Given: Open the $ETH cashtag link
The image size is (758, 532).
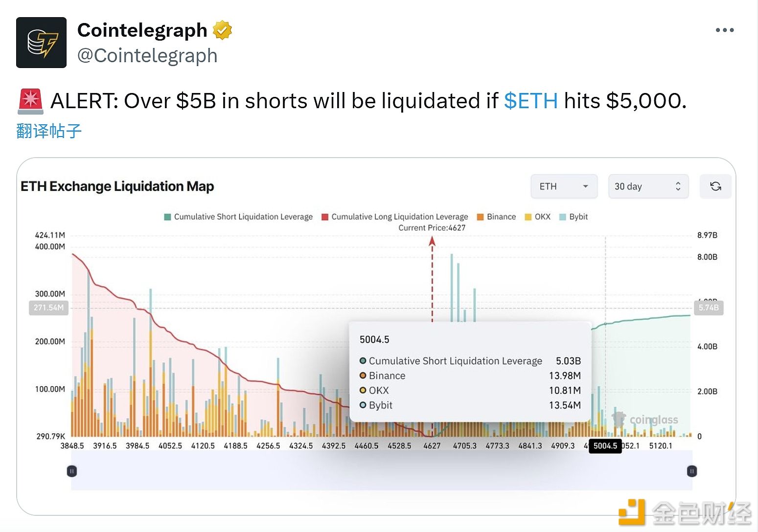Looking at the screenshot, I should 531,101.
